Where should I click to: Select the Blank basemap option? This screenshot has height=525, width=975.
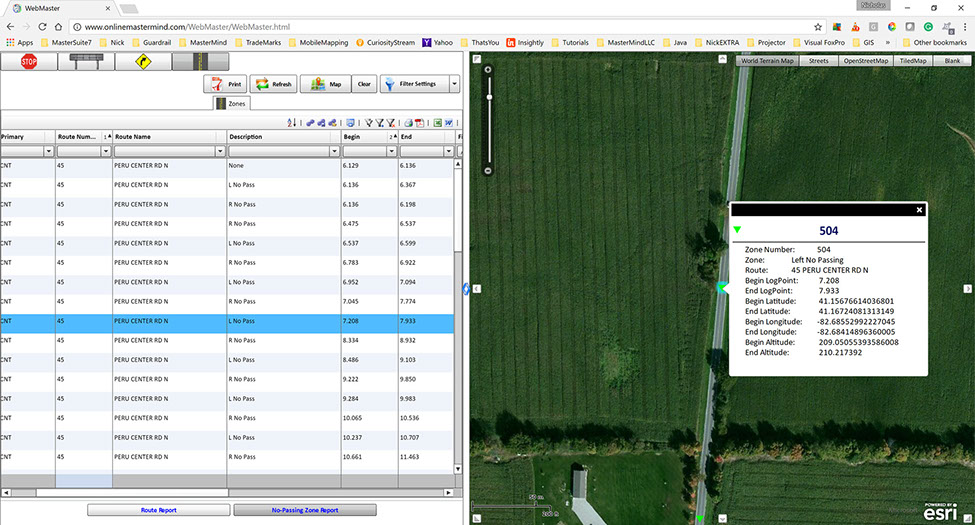pyautogui.click(x=952, y=61)
